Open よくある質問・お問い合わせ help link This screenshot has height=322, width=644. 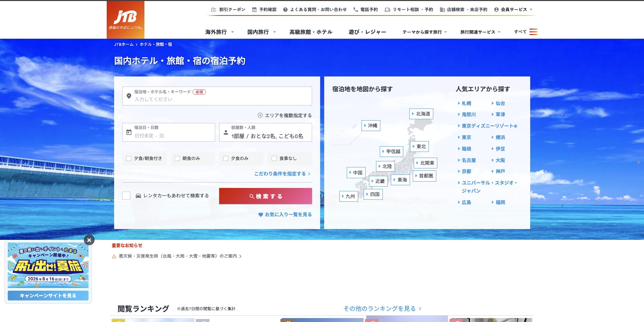[x=315, y=9]
